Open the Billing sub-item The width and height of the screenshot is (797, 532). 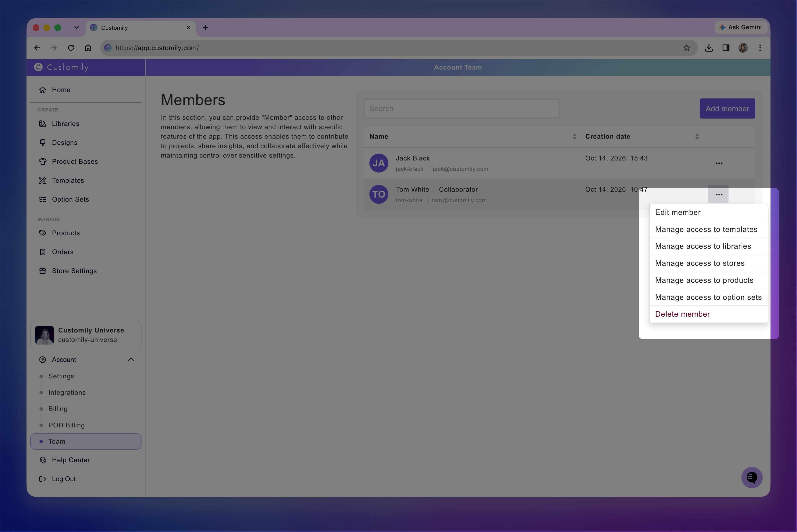[58, 409]
